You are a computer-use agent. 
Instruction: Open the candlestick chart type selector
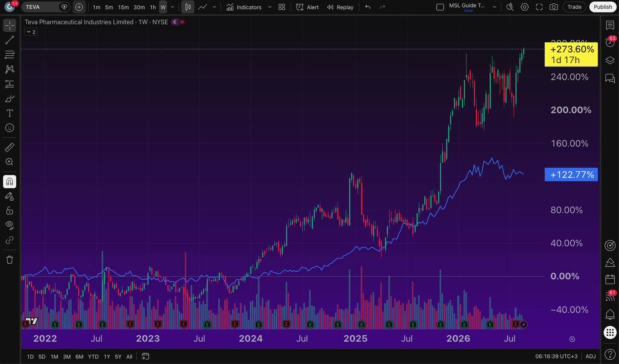click(188, 7)
